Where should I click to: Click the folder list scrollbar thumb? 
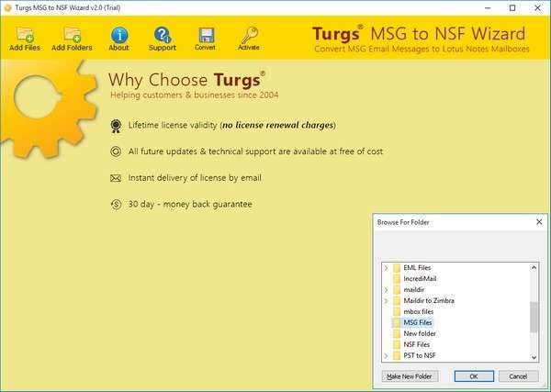pos(534,317)
